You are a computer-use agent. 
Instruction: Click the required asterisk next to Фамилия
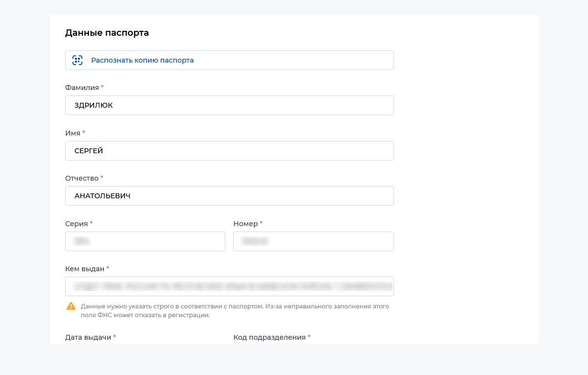[102, 87]
